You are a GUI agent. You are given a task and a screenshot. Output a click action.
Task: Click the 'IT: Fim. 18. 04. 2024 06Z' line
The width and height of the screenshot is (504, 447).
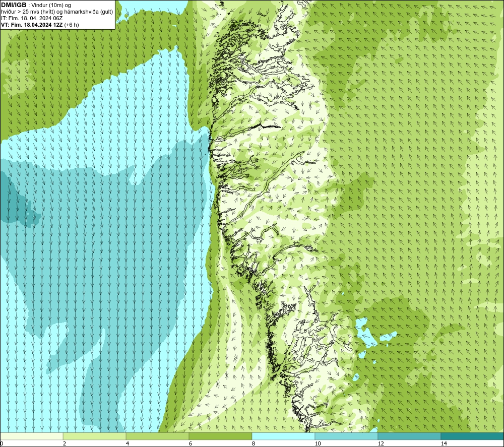tap(32, 18)
